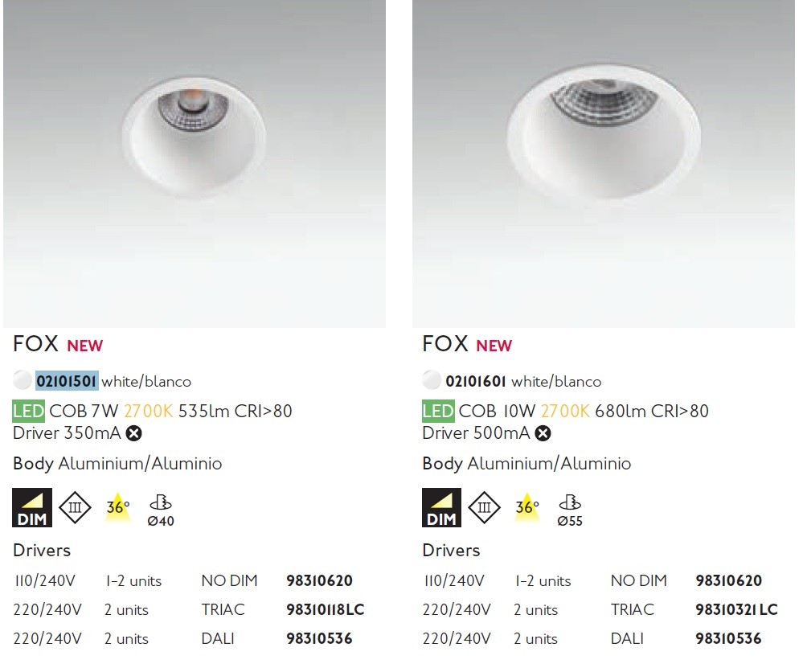Select the highlighted product code 02101501
Image resolution: width=803 pixels, height=672 pixels.
pyautogui.click(x=67, y=382)
